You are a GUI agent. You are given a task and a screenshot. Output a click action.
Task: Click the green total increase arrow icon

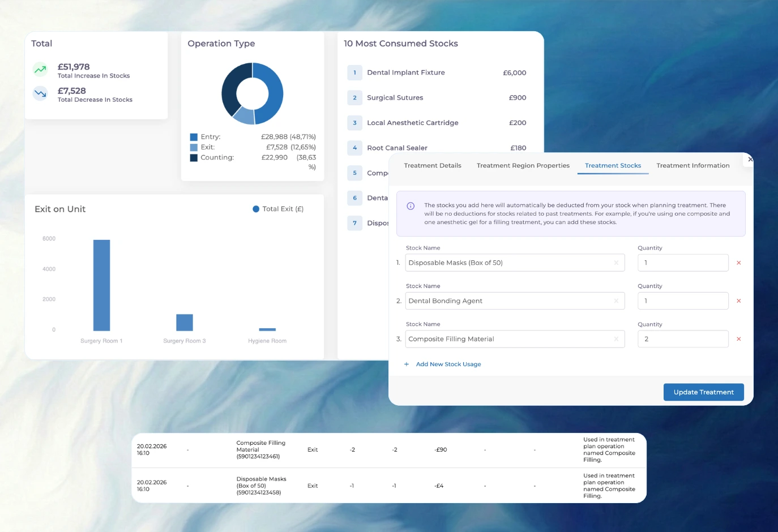pyautogui.click(x=40, y=69)
